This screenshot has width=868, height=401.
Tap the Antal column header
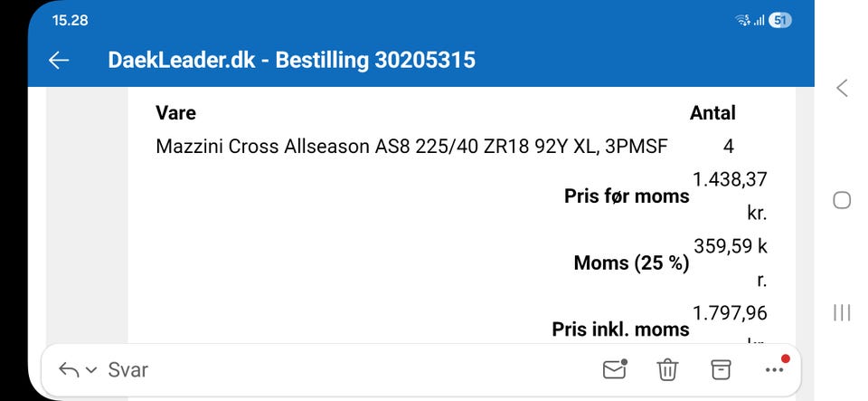712,113
